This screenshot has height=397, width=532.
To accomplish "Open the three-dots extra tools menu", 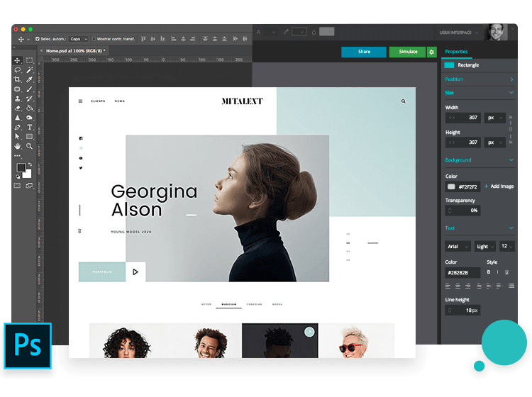I will point(17,156).
